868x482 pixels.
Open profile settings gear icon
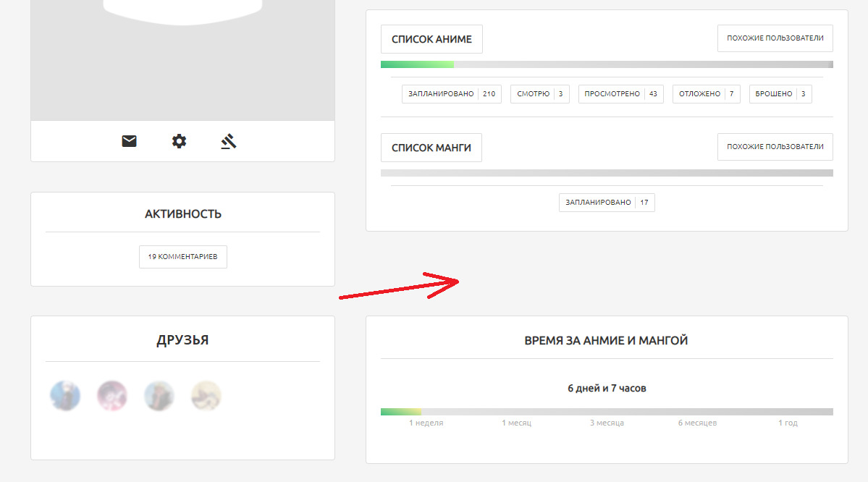(179, 141)
